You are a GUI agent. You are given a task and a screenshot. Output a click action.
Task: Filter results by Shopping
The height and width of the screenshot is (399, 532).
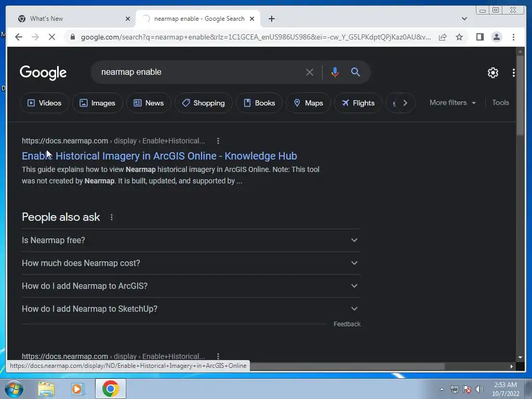click(203, 103)
